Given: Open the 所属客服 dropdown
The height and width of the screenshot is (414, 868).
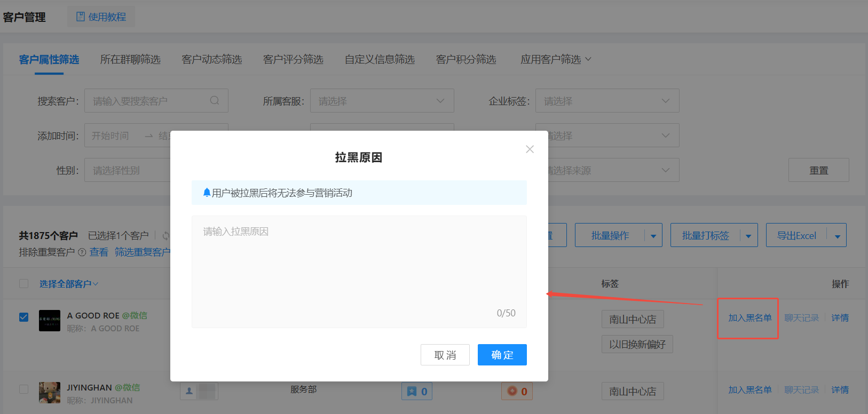Looking at the screenshot, I should coord(382,101).
